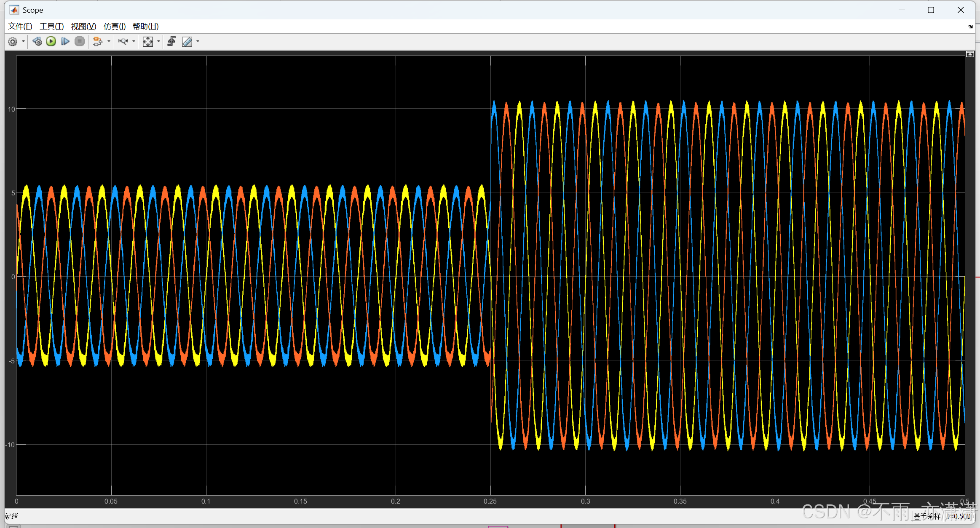The width and height of the screenshot is (980, 528).
Task: Open the 视图(V) menu
Action: [83, 26]
